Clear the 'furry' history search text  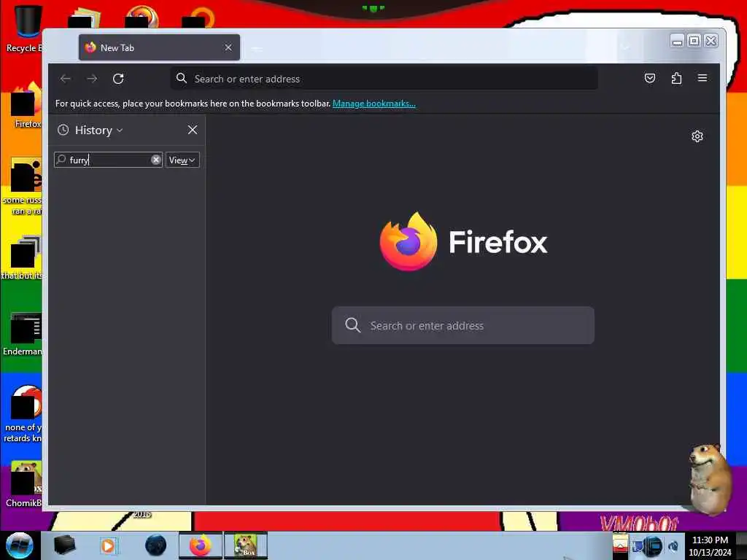coord(156,160)
